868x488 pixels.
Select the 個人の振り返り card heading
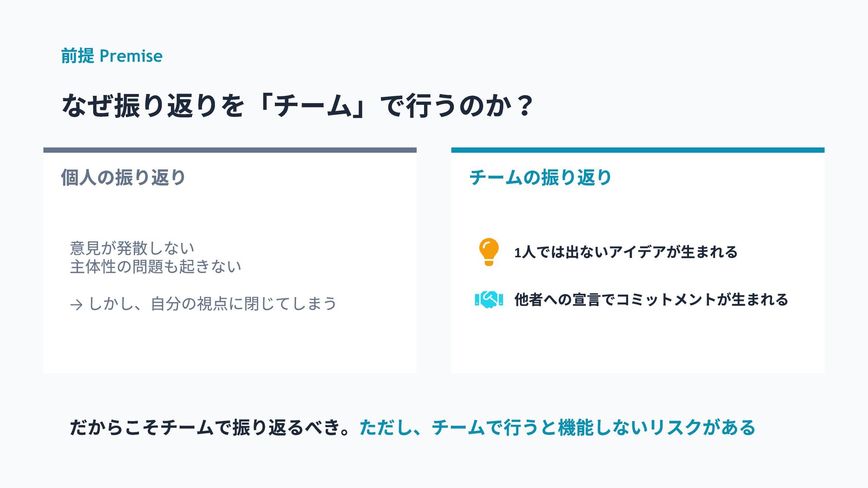pos(123,177)
